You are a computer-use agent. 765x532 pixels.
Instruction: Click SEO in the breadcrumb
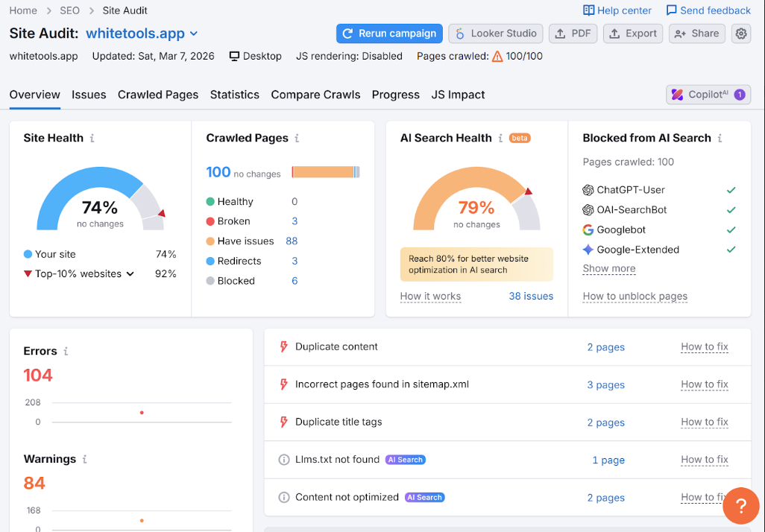(x=69, y=10)
